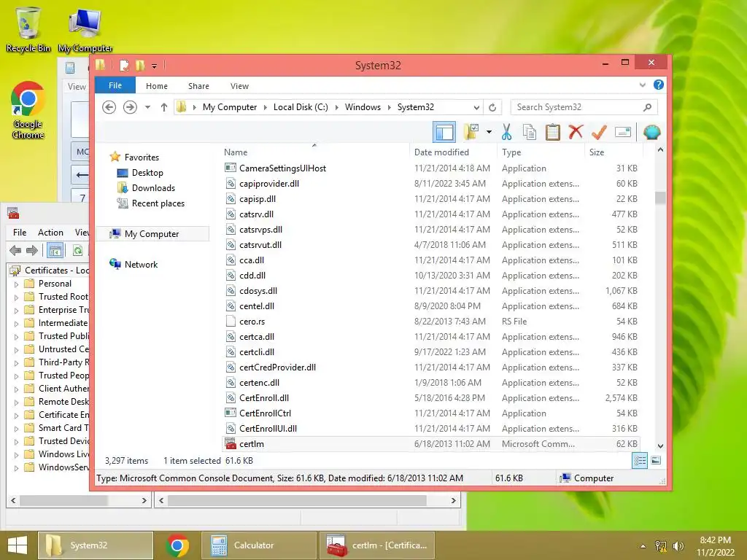This screenshot has width=747, height=560.
Task: Sort by the Size column header
Action: 597,152
